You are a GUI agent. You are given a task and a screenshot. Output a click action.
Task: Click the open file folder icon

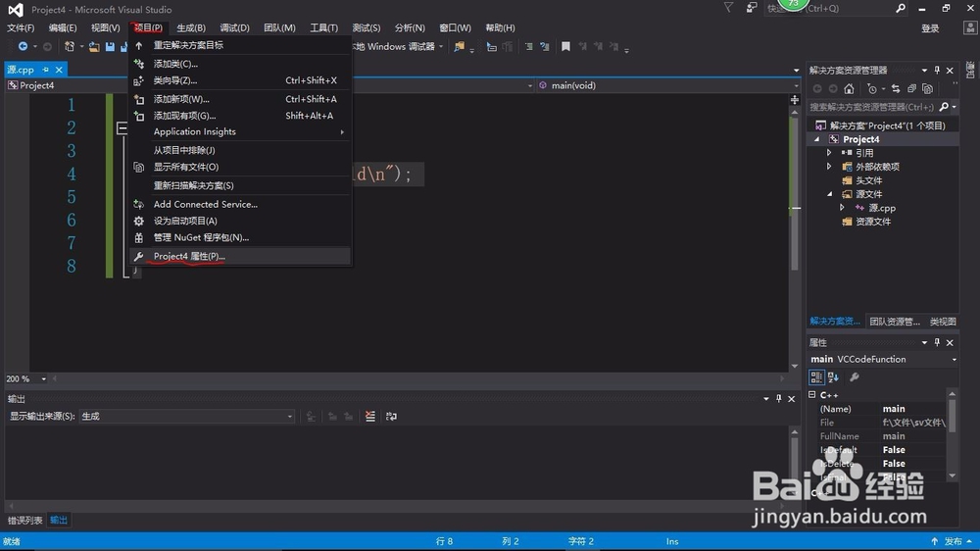pos(94,47)
